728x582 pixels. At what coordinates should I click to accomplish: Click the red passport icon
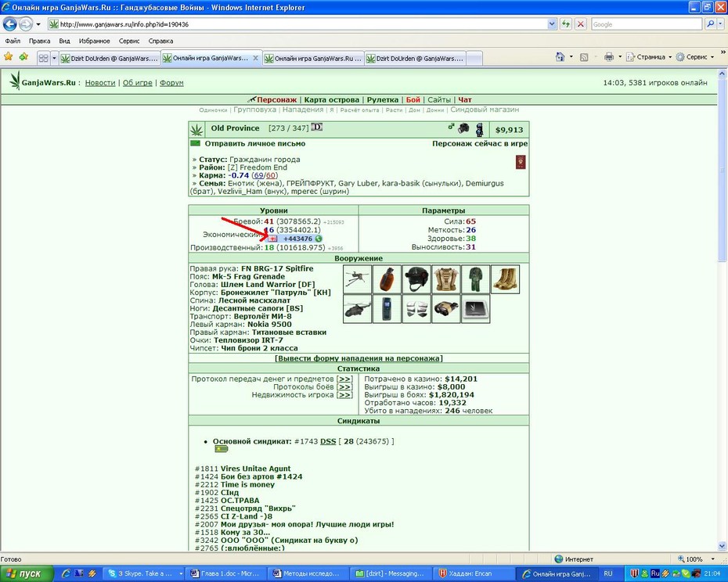pyautogui.click(x=521, y=162)
